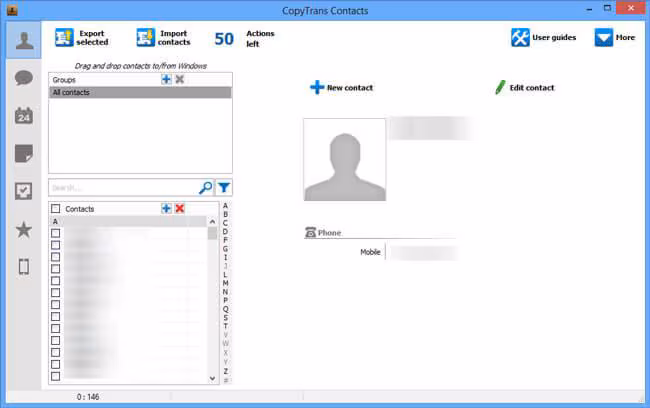Jump to letter G in alphabet index
Image resolution: width=650 pixels, height=408 pixels.
click(x=226, y=249)
